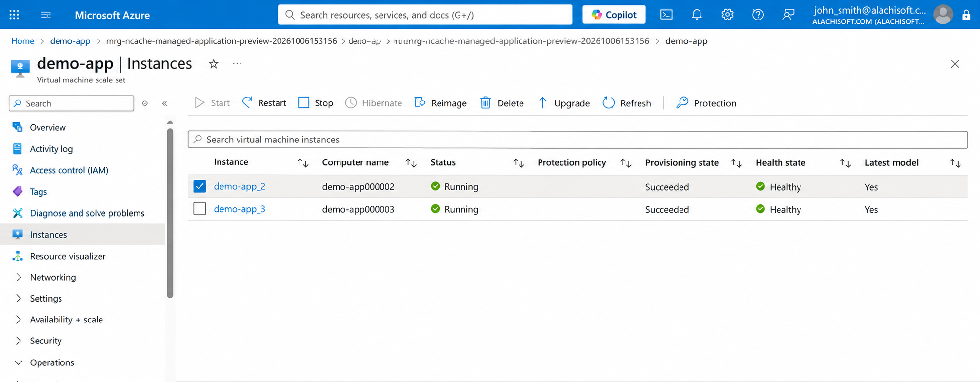
Task: Click computer name demo-app000002
Action: click(x=358, y=187)
